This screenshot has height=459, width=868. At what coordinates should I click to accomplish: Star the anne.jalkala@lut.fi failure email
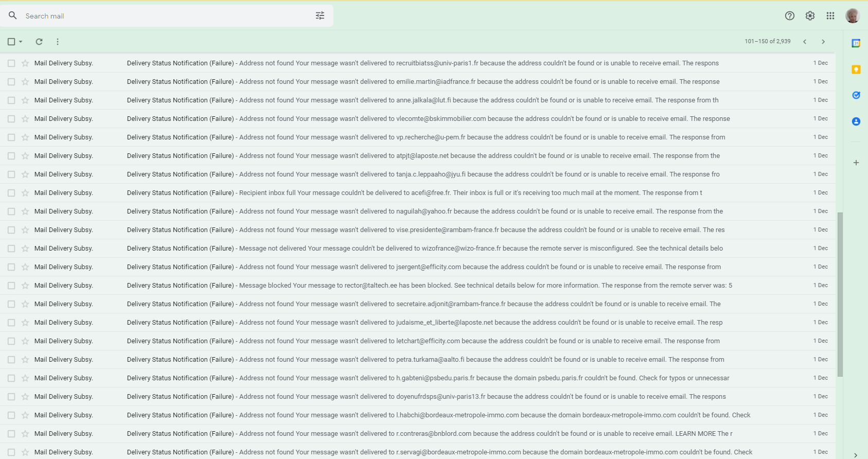pyautogui.click(x=25, y=100)
